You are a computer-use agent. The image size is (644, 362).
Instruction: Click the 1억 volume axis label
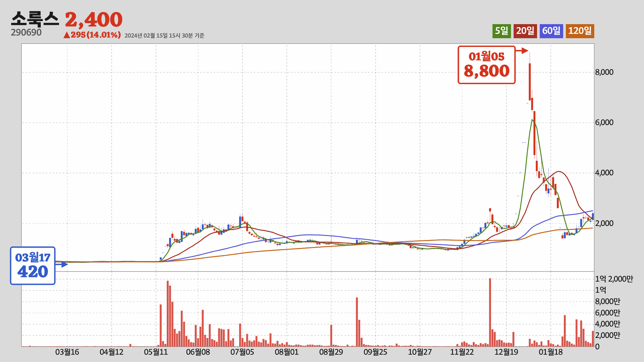[x=601, y=290]
